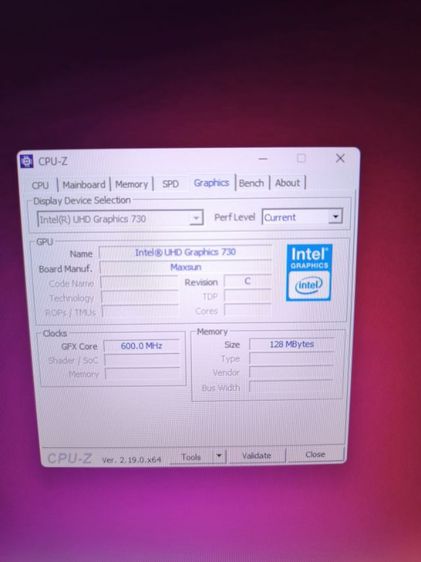Click the empty Cores field

(248, 310)
